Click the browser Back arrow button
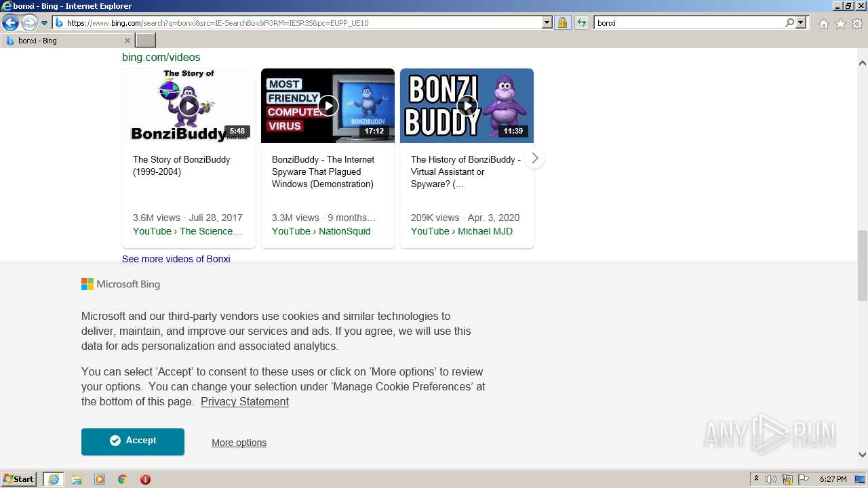 click(10, 23)
